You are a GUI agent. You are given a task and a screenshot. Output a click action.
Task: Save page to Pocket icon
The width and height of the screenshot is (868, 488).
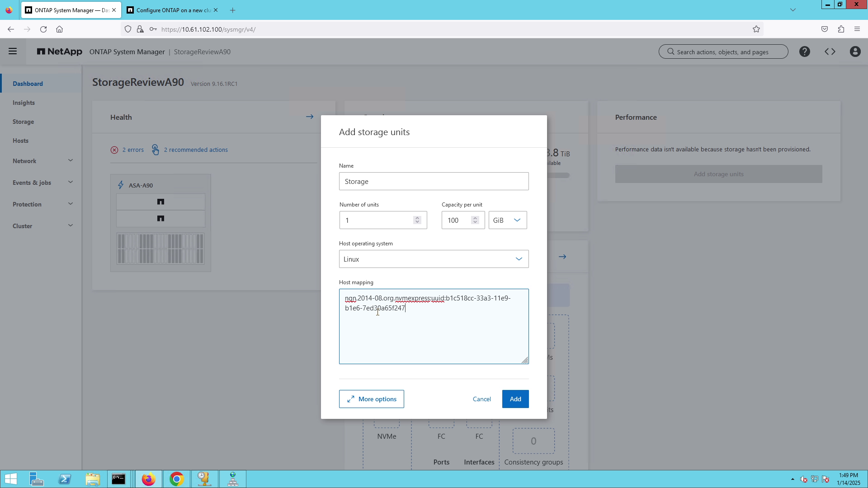(x=825, y=29)
